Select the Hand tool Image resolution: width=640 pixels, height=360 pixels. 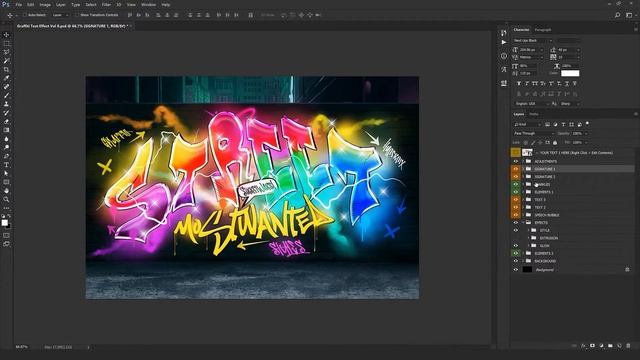[6, 191]
